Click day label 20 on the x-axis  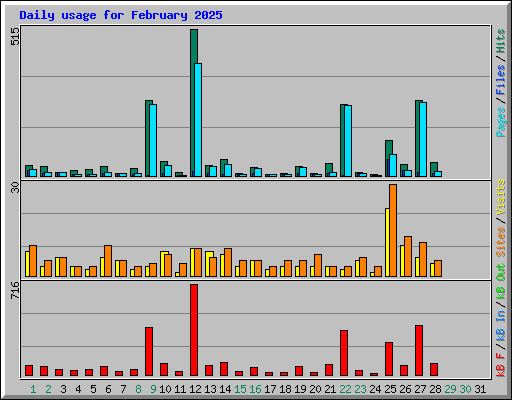click(x=315, y=389)
